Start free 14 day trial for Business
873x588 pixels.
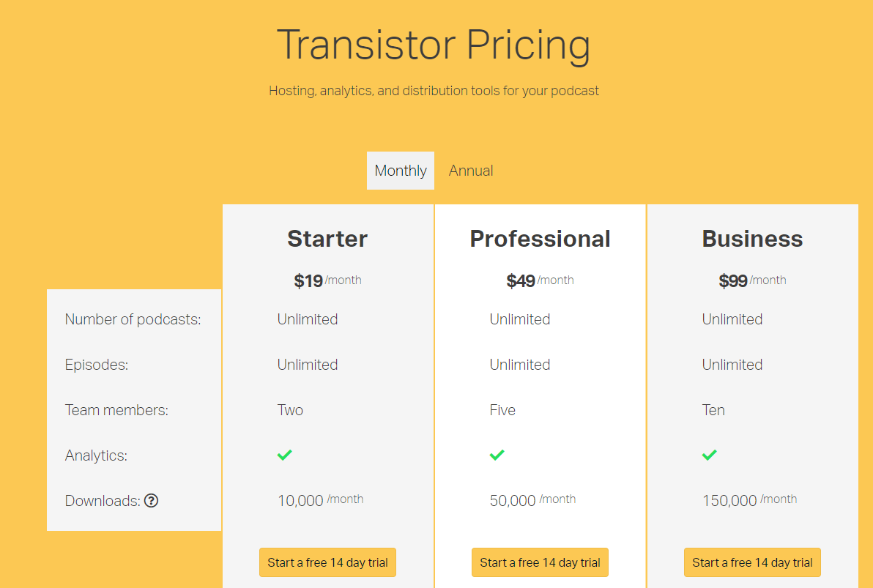(752, 562)
